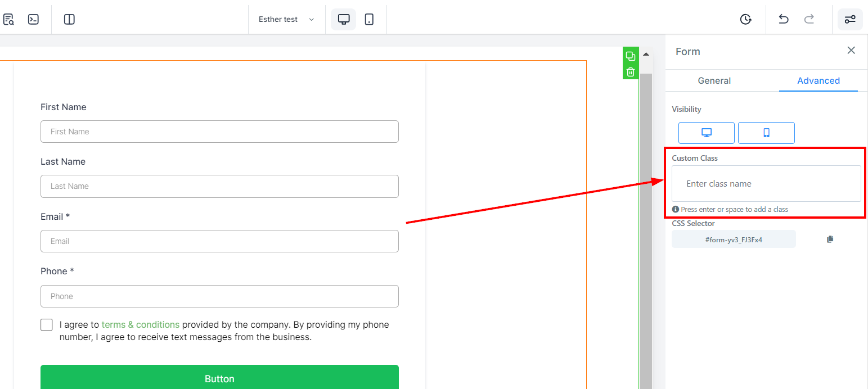The height and width of the screenshot is (389, 868).
Task: Select the Advanced tab
Action: coord(818,80)
